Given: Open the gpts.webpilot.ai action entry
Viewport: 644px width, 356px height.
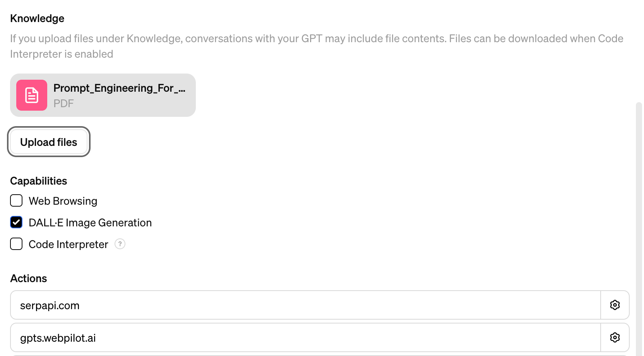Looking at the screenshot, I should click(x=305, y=337).
